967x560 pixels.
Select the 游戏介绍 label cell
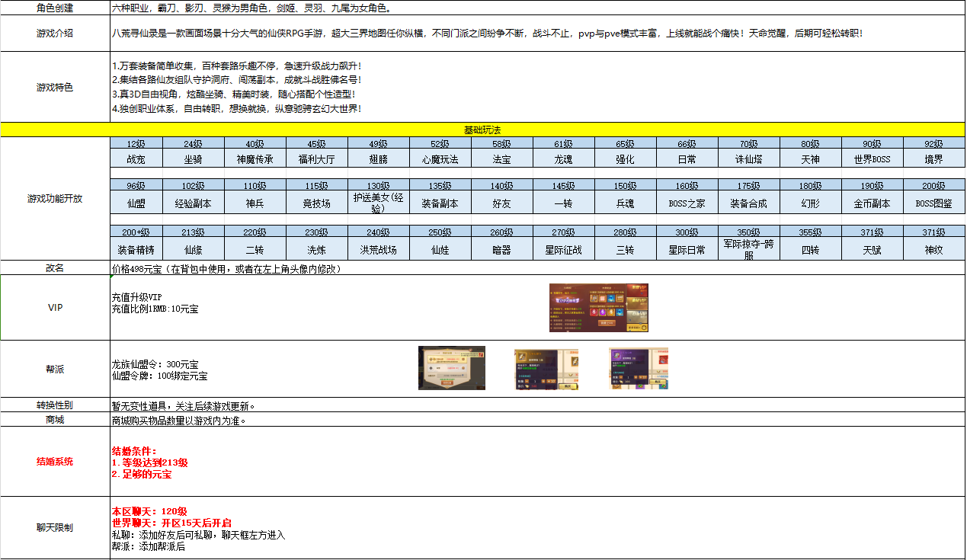pyautogui.click(x=55, y=34)
